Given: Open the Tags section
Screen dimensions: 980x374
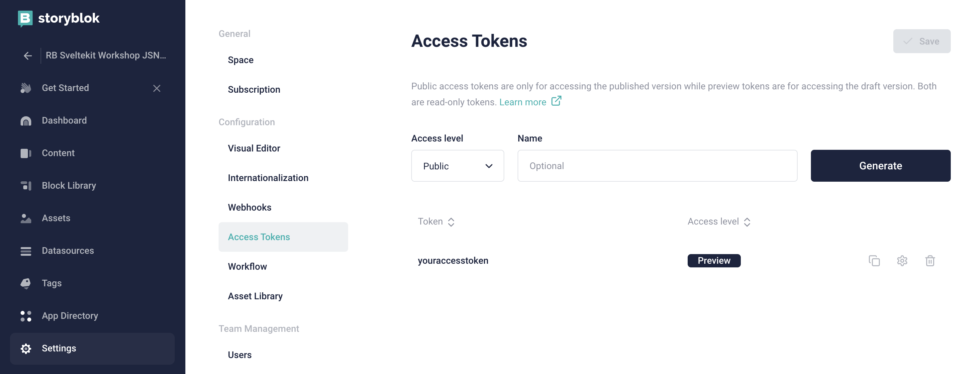Looking at the screenshot, I should tap(51, 283).
